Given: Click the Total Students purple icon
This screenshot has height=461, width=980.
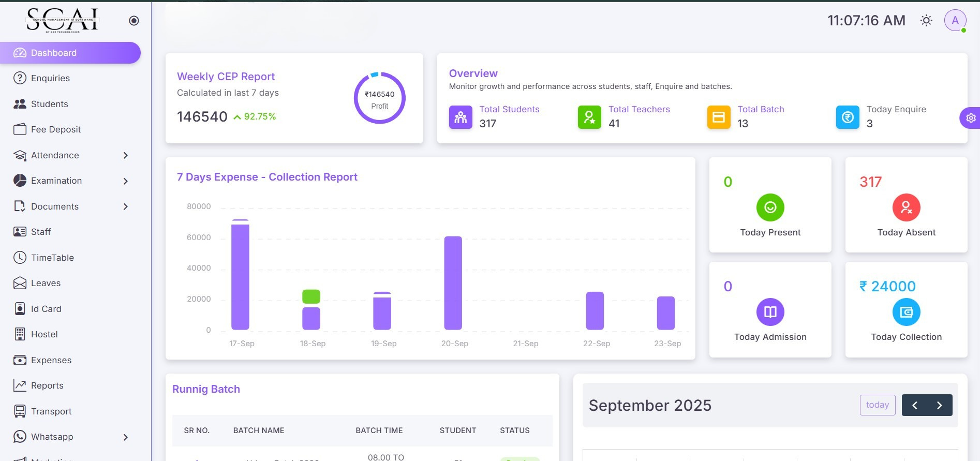Looking at the screenshot, I should [x=461, y=117].
